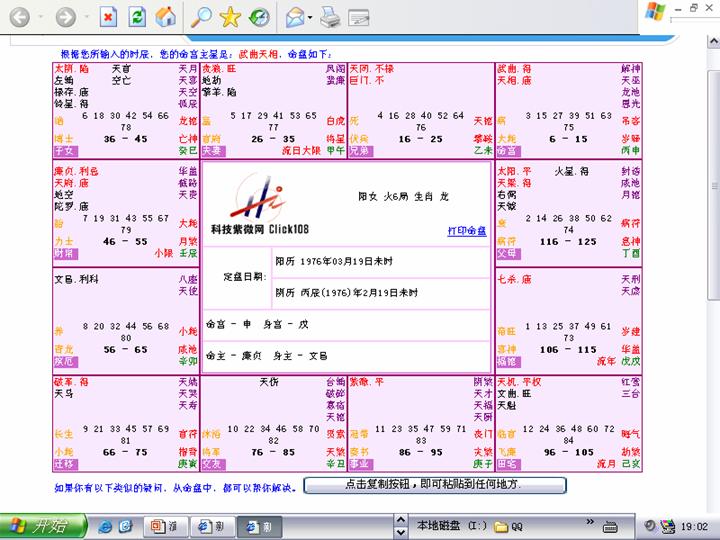Click the 打印命盘 print chart link

point(467,231)
